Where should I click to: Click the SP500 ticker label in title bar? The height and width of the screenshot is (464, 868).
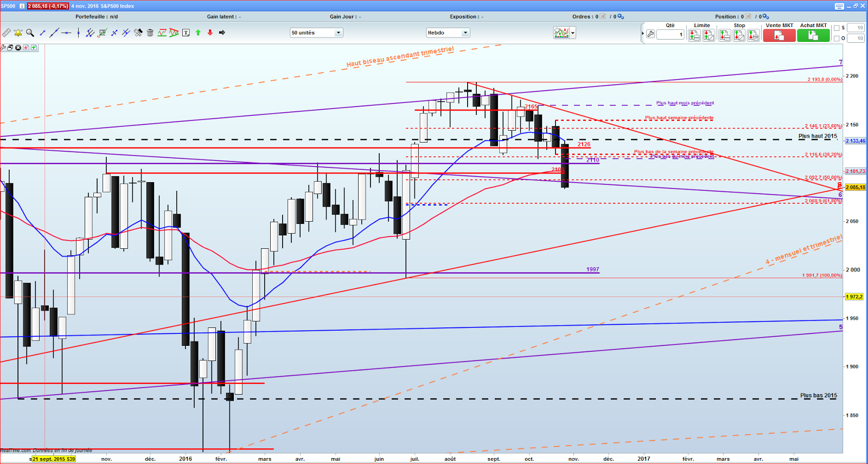(x=8, y=6)
